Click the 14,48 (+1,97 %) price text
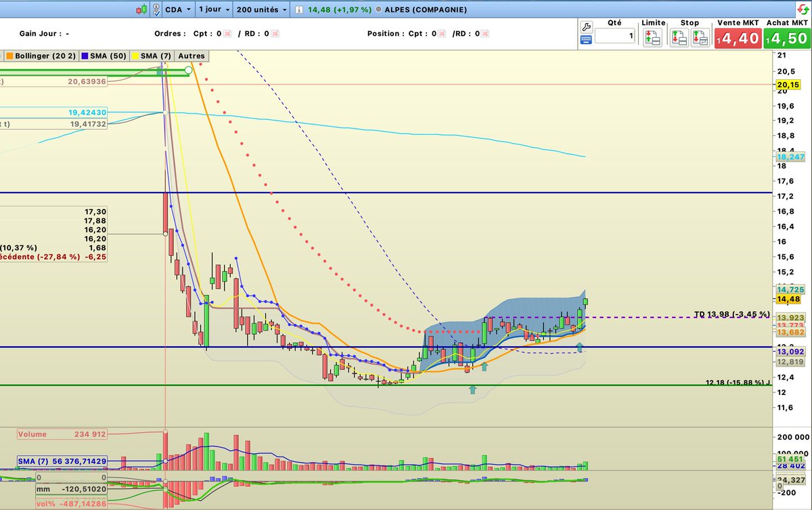812x510 pixels. (x=338, y=10)
